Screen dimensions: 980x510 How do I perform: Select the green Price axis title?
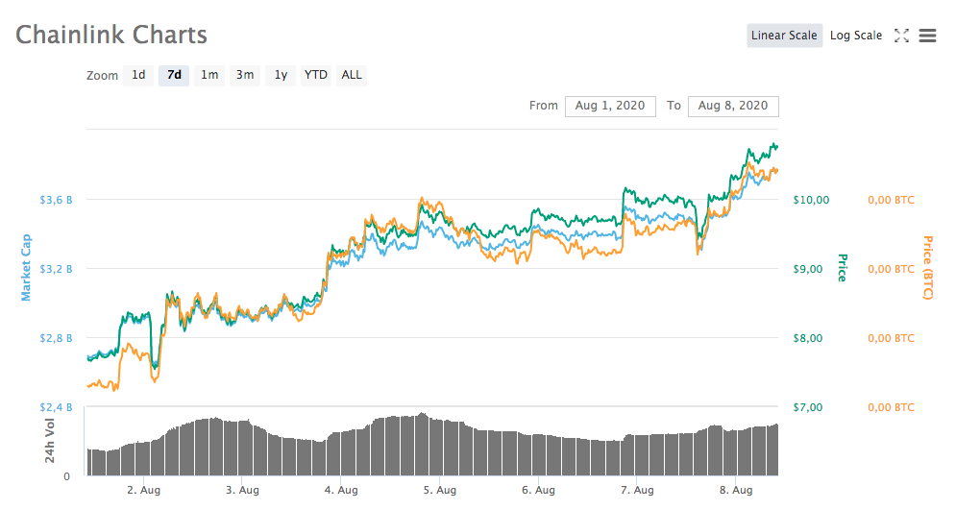click(x=843, y=268)
